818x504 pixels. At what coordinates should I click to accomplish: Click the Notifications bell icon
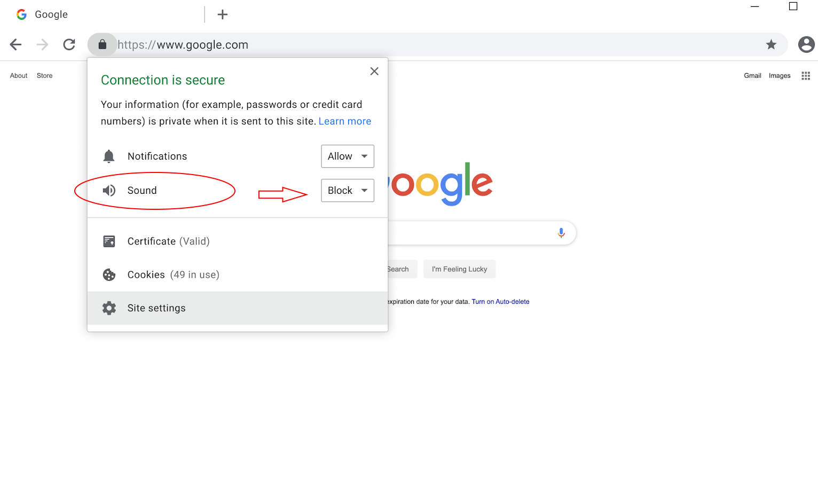point(109,156)
